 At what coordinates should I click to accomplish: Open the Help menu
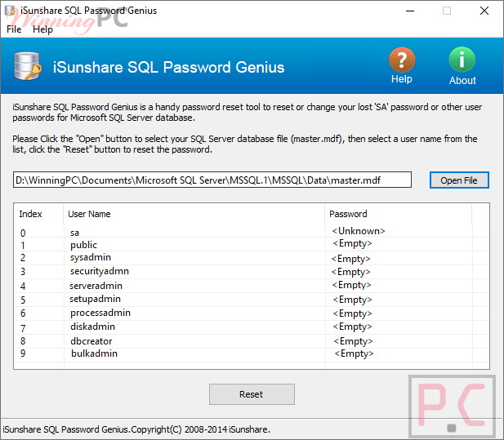pyautogui.click(x=42, y=29)
